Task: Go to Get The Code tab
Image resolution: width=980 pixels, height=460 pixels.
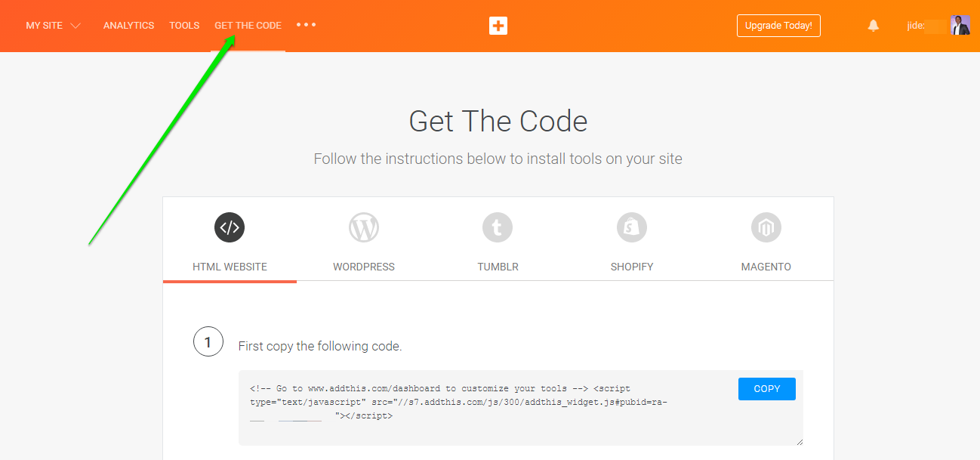Action: 248,26
